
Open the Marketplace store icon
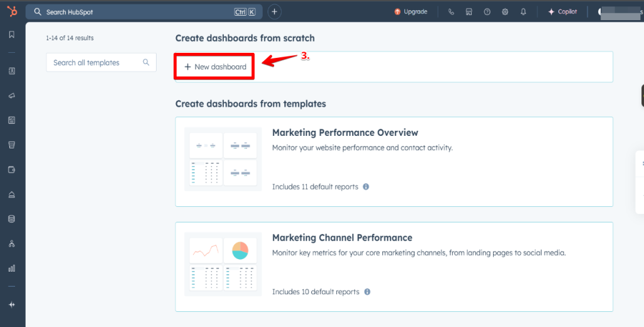coord(469,12)
